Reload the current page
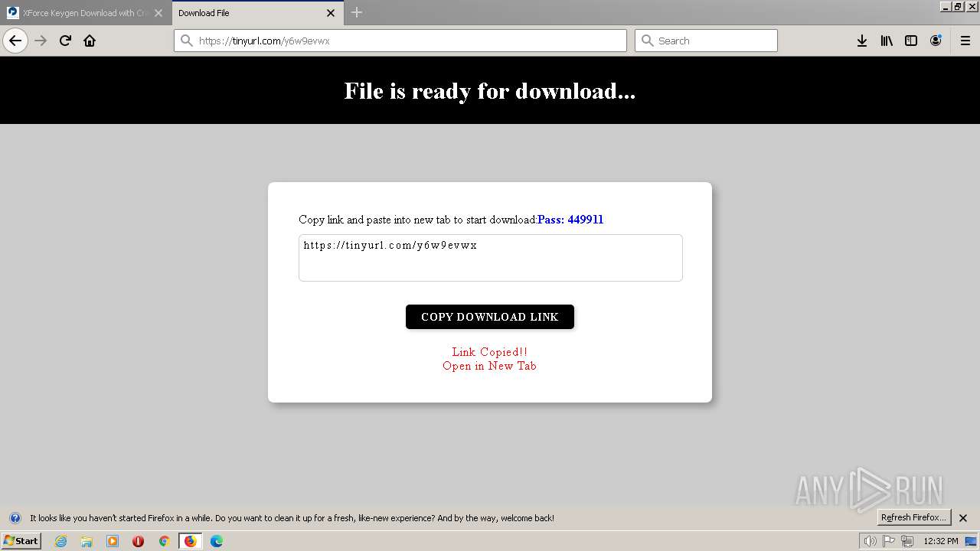The height and width of the screenshot is (551, 980). click(65, 41)
